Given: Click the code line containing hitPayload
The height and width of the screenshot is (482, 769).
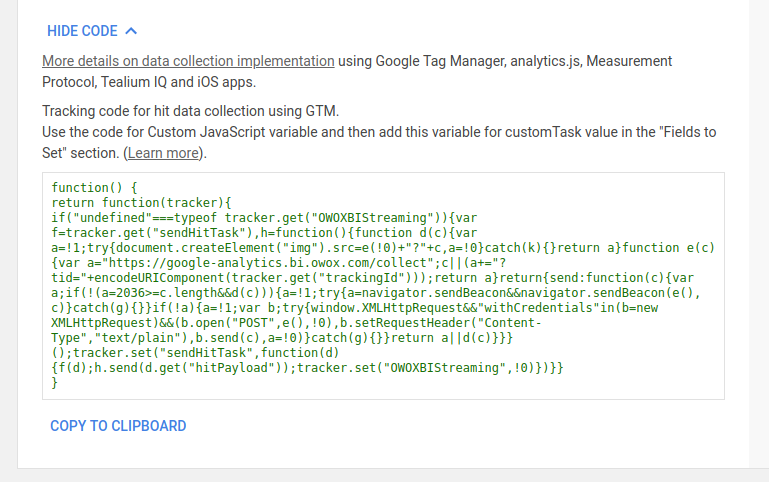Looking at the screenshot, I should (x=308, y=368).
